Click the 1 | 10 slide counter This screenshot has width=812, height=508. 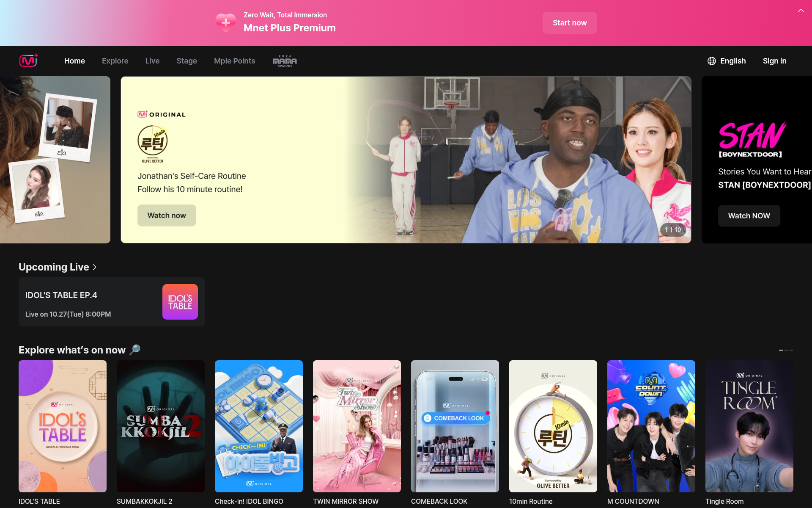[673, 229]
